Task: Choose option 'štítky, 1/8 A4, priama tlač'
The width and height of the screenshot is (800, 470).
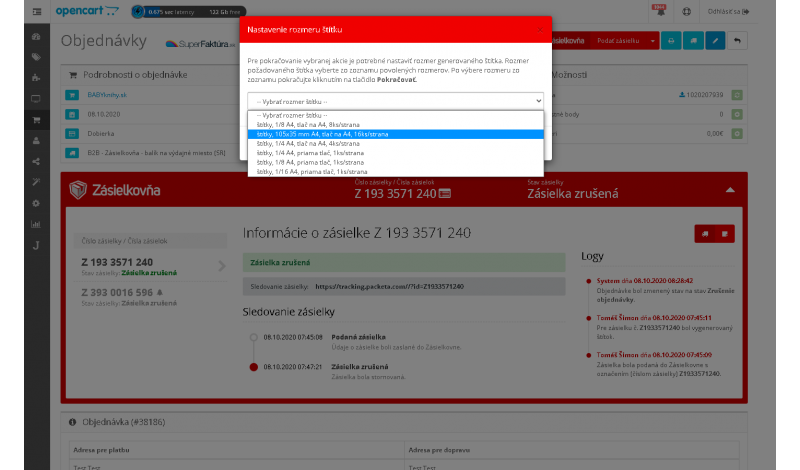Action: tap(395, 162)
